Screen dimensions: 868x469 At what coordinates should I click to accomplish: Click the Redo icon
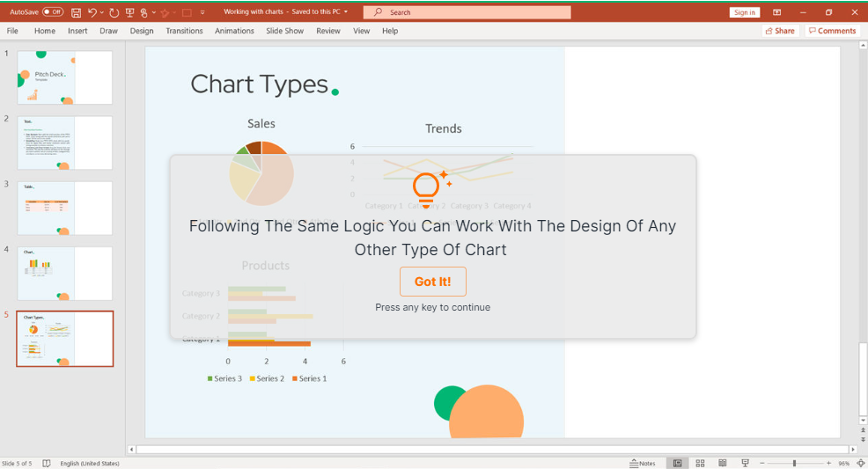pyautogui.click(x=114, y=12)
